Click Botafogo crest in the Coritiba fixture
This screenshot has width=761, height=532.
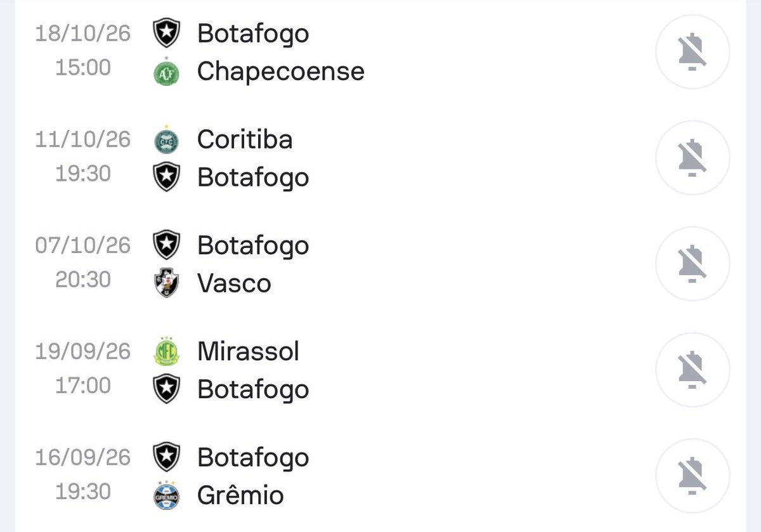(x=167, y=178)
